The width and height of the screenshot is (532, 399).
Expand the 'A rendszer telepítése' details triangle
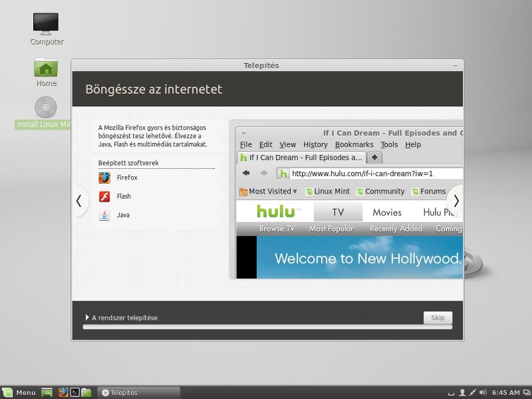pos(87,318)
